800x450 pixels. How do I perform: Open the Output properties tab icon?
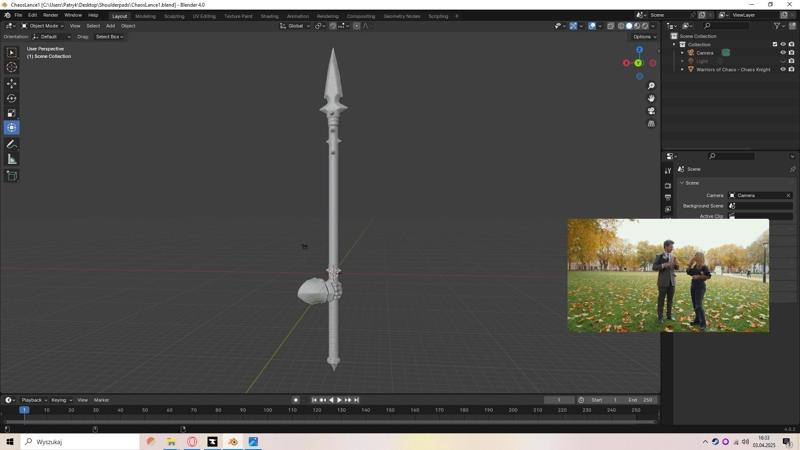coord(668,197)
